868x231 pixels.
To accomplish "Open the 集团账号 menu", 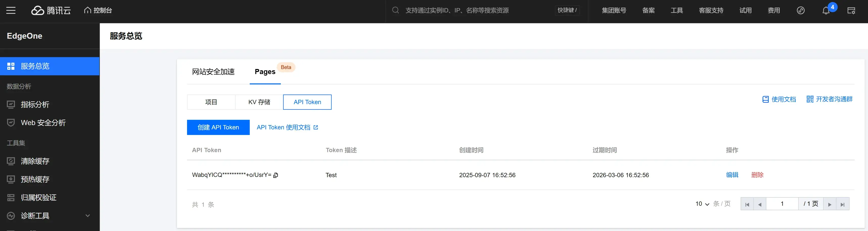I will pyautogui.click(x=614, y=10).
